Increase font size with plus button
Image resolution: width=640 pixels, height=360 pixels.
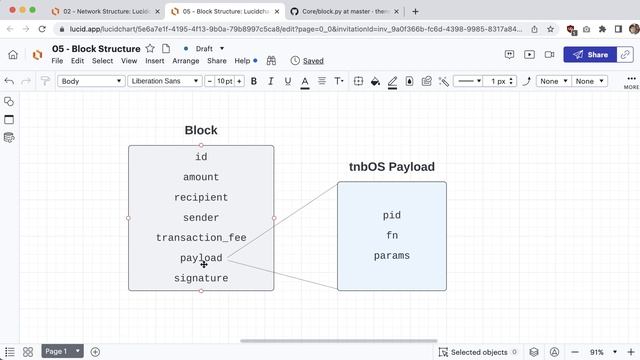coord(239,81)
